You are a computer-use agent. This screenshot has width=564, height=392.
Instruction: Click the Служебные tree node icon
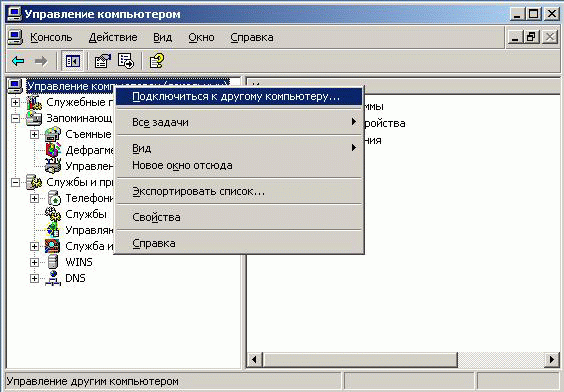34,102
